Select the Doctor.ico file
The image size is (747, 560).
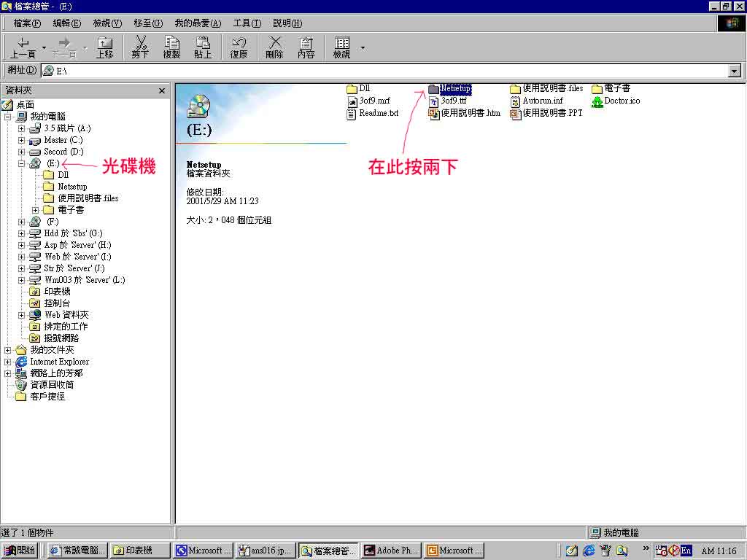[x=622, y=101]
